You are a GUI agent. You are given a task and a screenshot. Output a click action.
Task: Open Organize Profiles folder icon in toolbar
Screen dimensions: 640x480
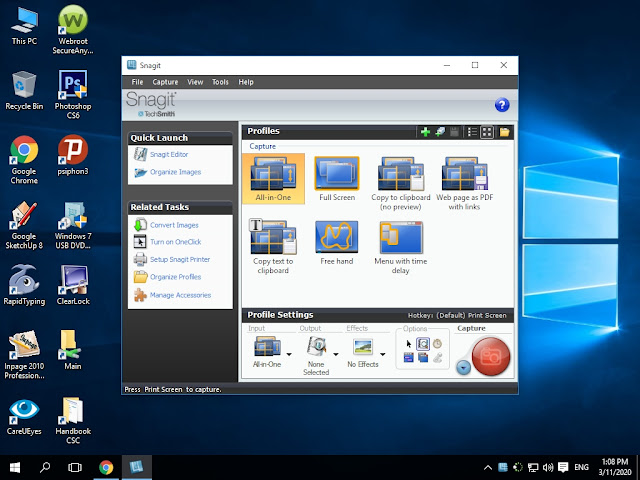(x=504, y=132)
